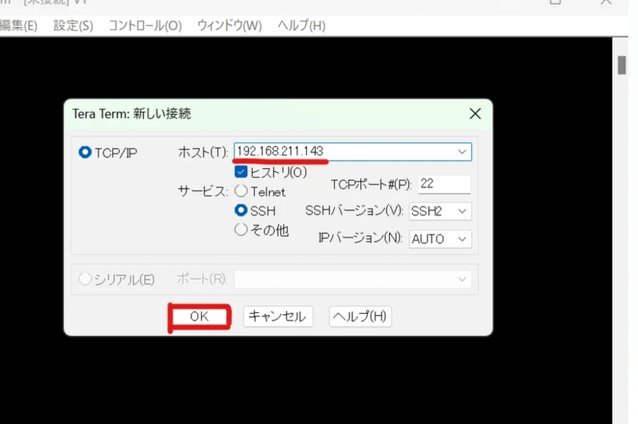Open the 設定(S) menu
The width and height of the screenshot is (638, 424).
tap(73, 26)
